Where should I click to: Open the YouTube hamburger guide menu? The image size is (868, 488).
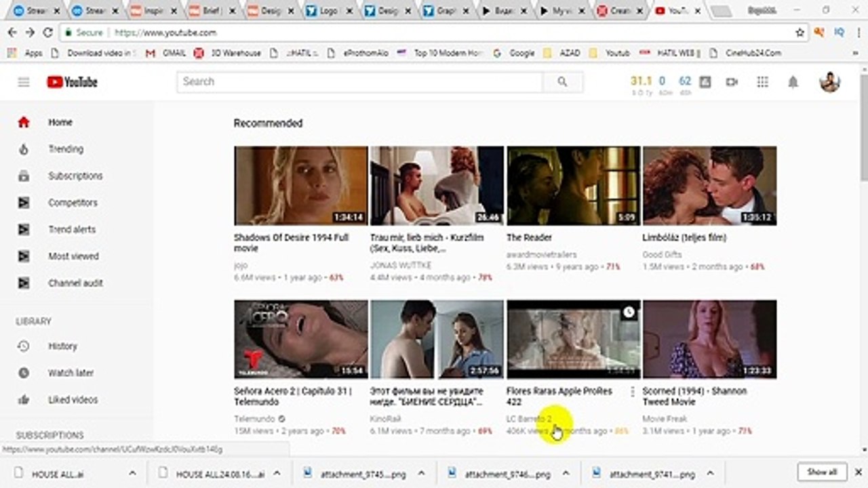click(x=24, y=82)
